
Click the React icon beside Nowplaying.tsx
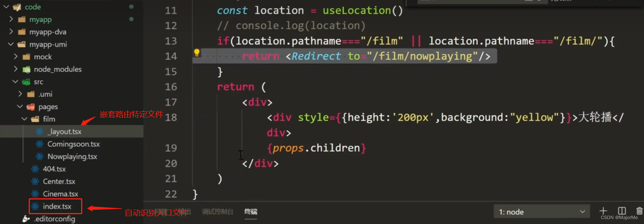pos(40,156)
